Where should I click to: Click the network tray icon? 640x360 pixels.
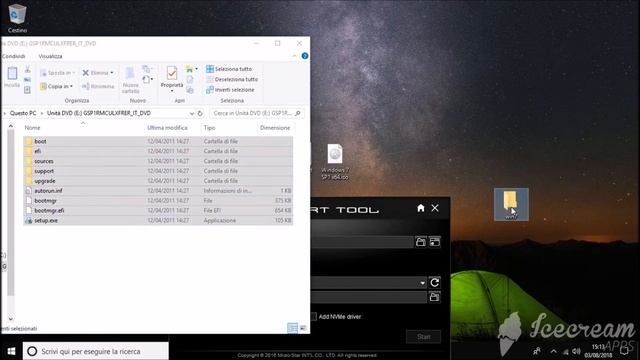565,351
